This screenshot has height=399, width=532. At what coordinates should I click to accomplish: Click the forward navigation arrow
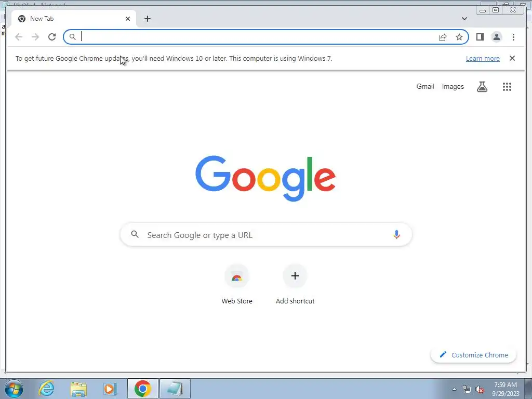[x=35, y=37]
